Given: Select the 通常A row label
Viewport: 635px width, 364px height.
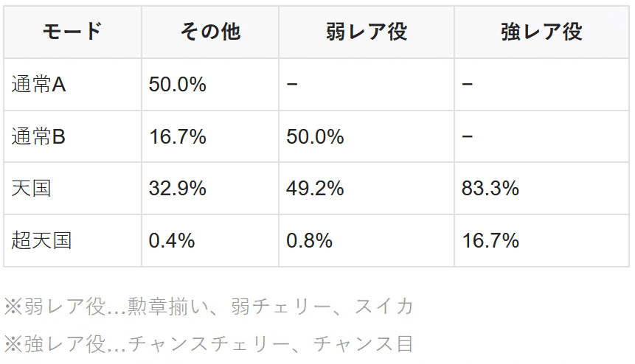Looking at the screenshot, I should pyautogui.click(x=39, y=85).
